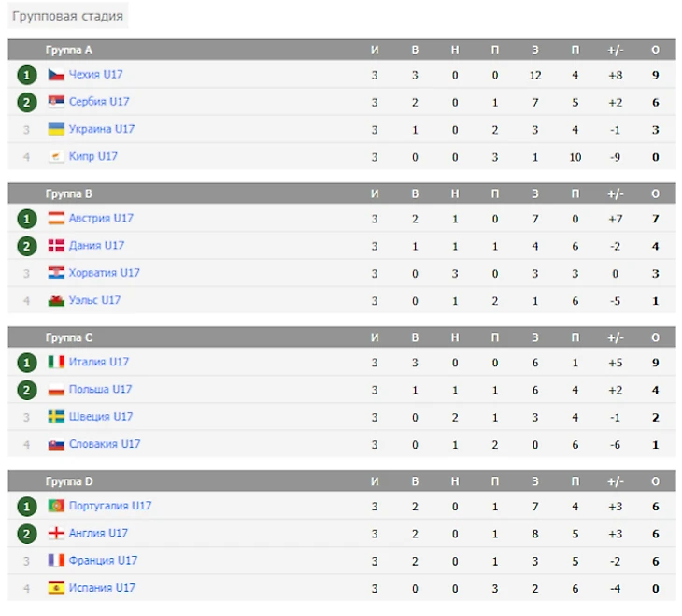Click the Serbia flag icon
Screen dimensions: 682x616
pos(56,102)
